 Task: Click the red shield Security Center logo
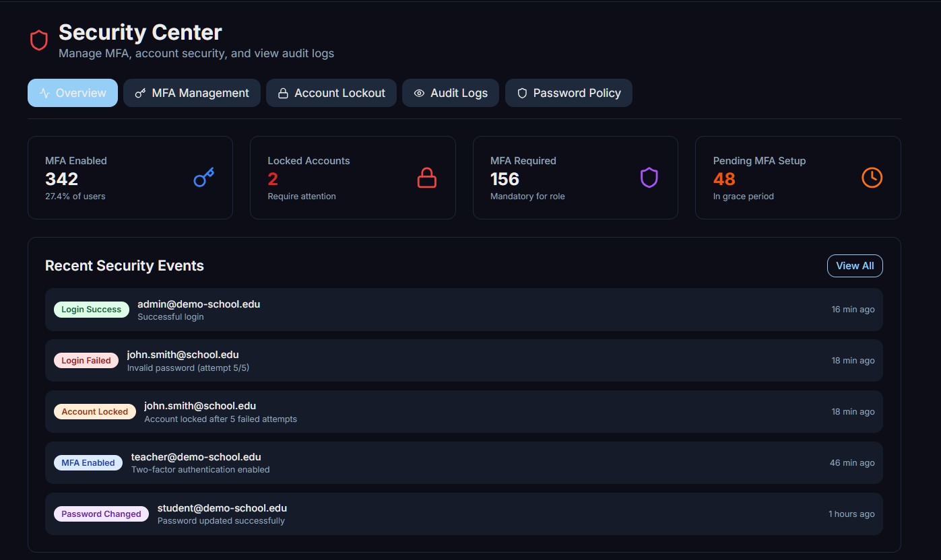click(x=39, y=40)
